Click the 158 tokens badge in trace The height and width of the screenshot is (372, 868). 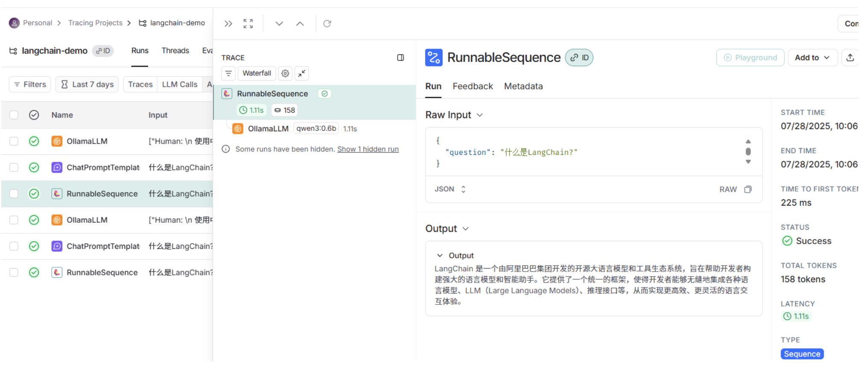coord(284,110)
